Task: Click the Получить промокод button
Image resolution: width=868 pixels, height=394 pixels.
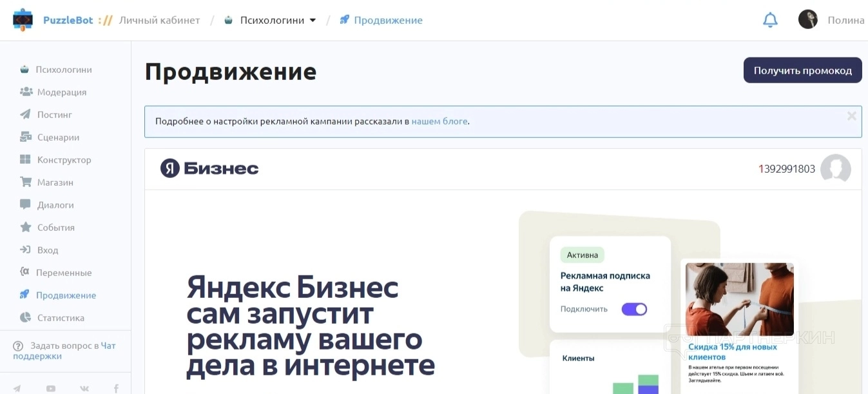Action: click(x=802, y=70)
